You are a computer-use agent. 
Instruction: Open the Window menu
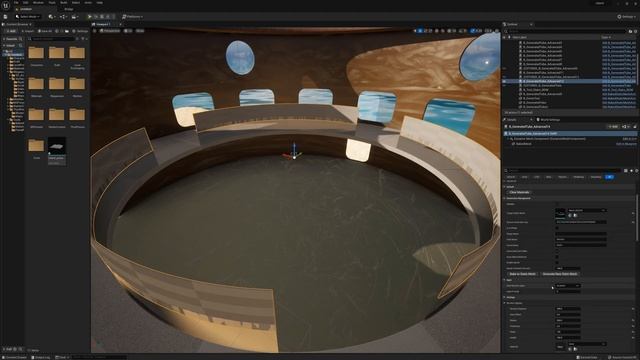pyautogui.click(x=38, y=2)
